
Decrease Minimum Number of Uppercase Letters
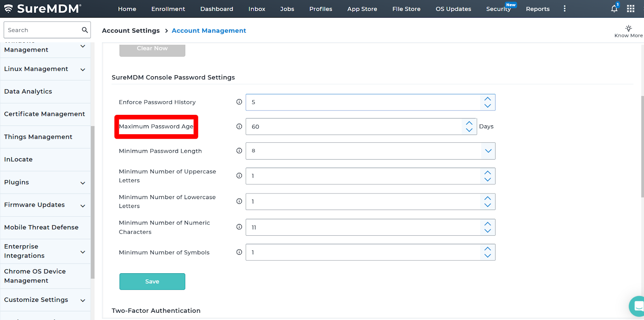[487, 180]
